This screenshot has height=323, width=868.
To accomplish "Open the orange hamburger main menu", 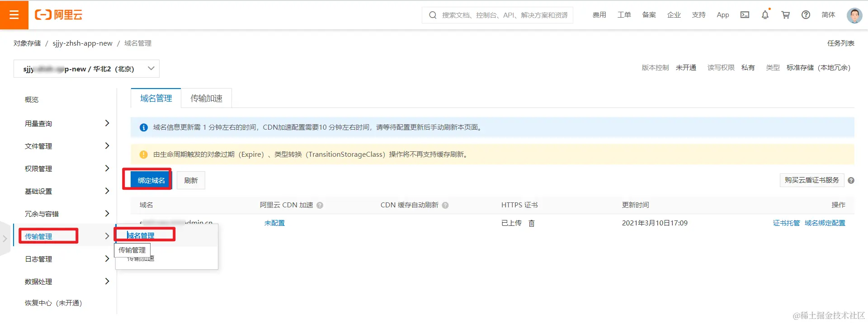I will [14, 15].
